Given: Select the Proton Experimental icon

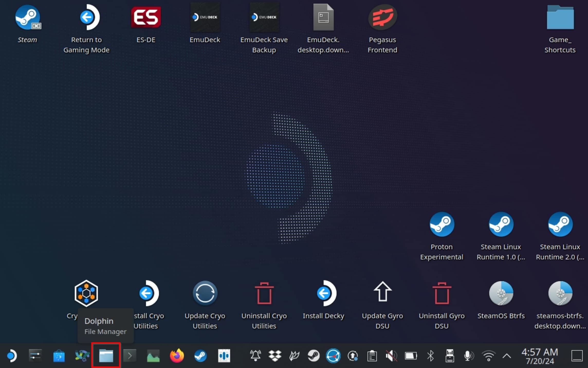Looking at the screenshot, I should pos(442,224).
